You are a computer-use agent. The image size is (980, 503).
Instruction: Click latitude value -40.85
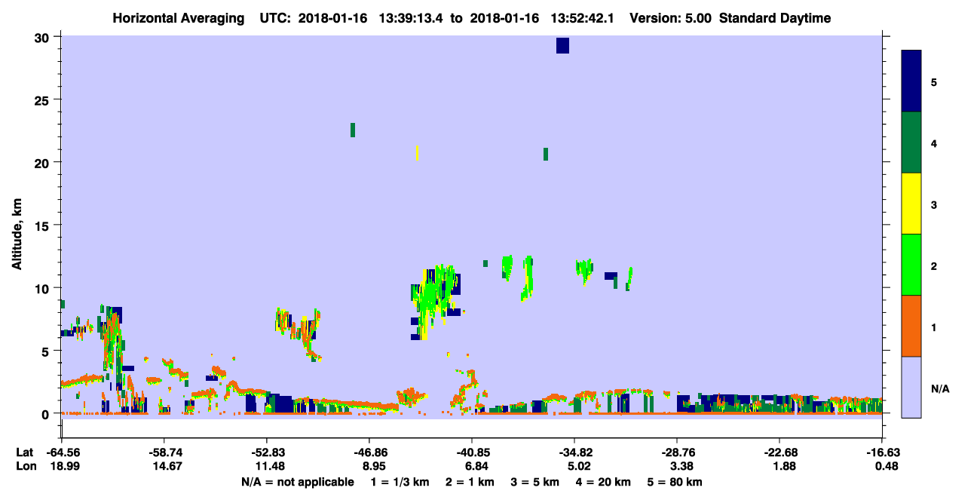point(472,452)
